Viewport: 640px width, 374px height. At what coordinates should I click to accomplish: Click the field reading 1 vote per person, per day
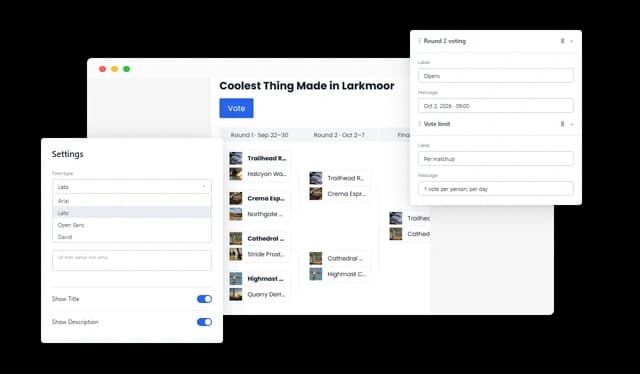[x=496, y=189]
